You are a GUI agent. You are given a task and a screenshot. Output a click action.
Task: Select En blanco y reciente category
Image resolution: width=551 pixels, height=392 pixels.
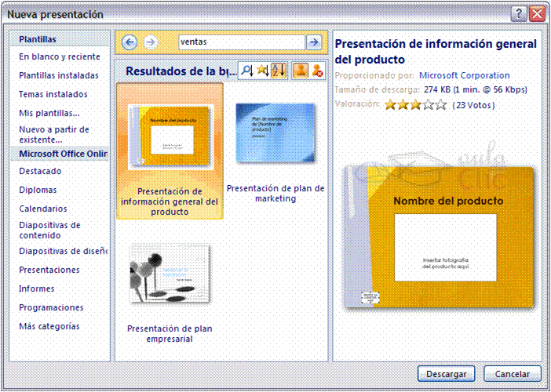[x=60, y=56]
